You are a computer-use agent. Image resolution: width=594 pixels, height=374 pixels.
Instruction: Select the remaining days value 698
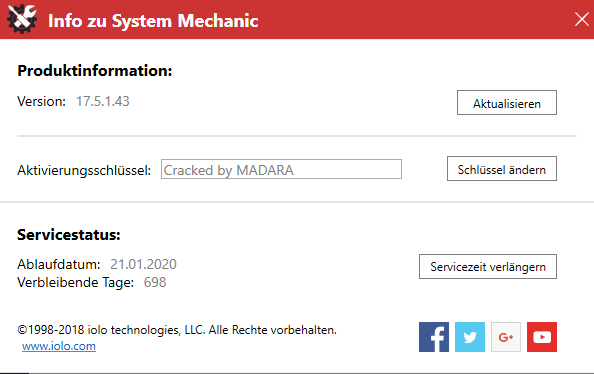click(155, 282)
